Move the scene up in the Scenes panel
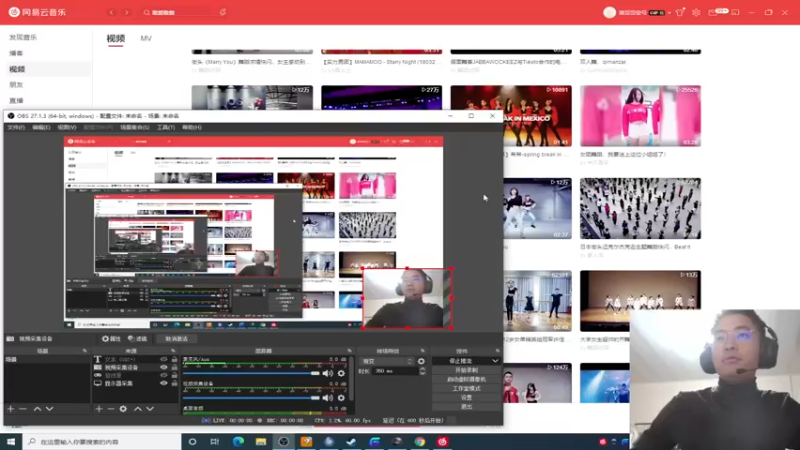Screen dimensions: 800x450 click(x=37, y=409)
